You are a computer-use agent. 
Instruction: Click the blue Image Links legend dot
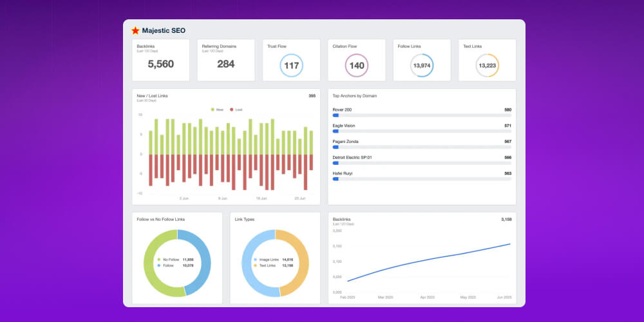pos(256,260)
